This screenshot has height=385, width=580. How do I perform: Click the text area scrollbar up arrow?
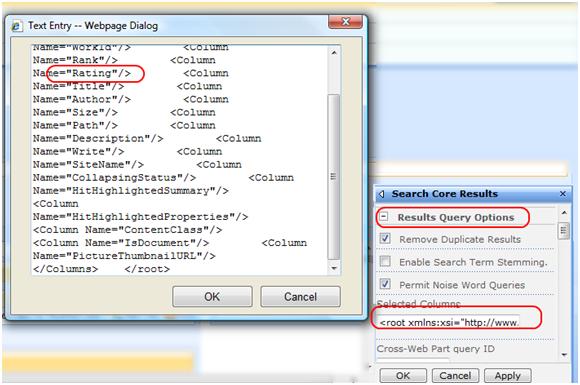(334, 53)
